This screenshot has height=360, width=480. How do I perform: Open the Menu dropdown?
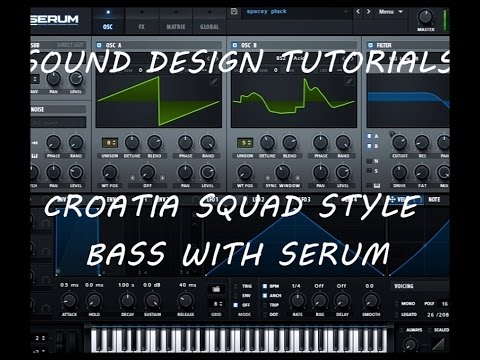coord(391,12)
